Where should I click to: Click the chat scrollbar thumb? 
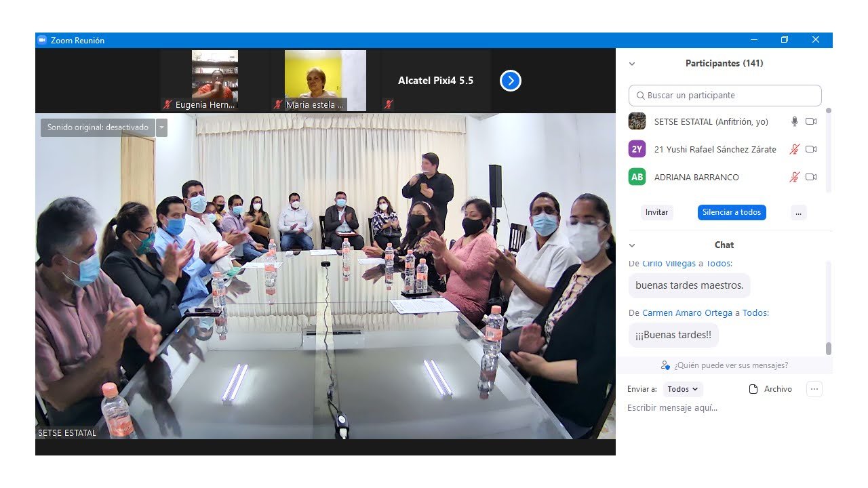point(828,348)
